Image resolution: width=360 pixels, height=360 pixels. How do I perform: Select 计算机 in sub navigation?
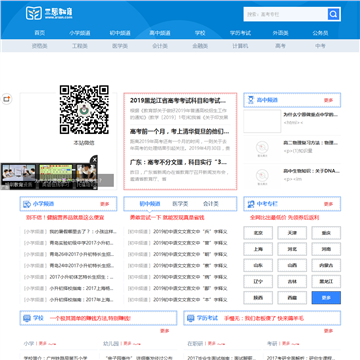pyautogui.click(x=240, y=46)
